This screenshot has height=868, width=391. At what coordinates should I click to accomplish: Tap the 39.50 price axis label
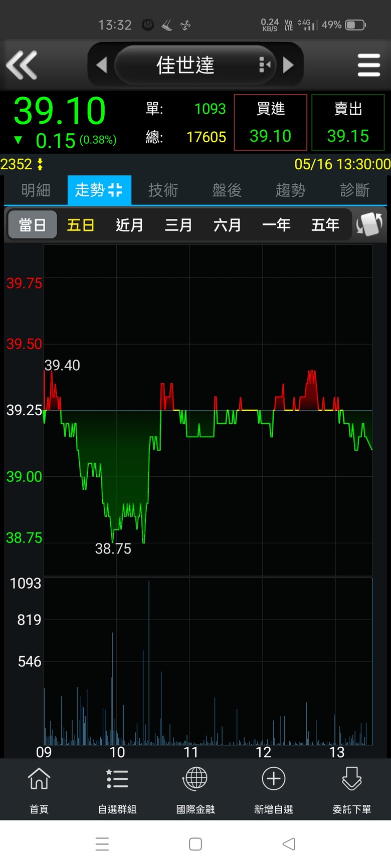(24, 344)
